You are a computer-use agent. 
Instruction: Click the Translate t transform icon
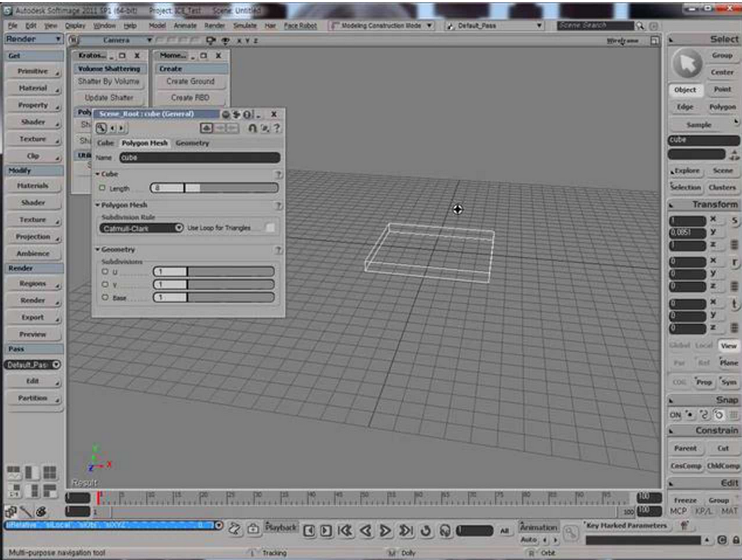734,303
